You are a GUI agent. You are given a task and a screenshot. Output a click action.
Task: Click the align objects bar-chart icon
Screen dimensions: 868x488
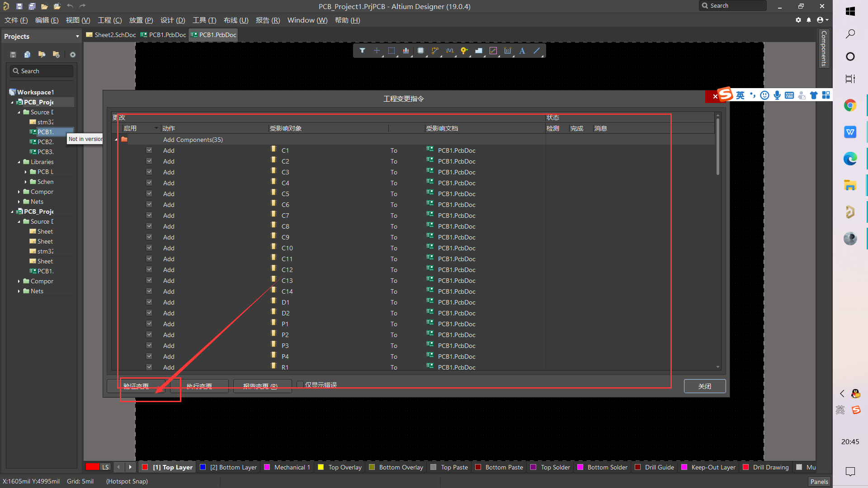point(406,51)
